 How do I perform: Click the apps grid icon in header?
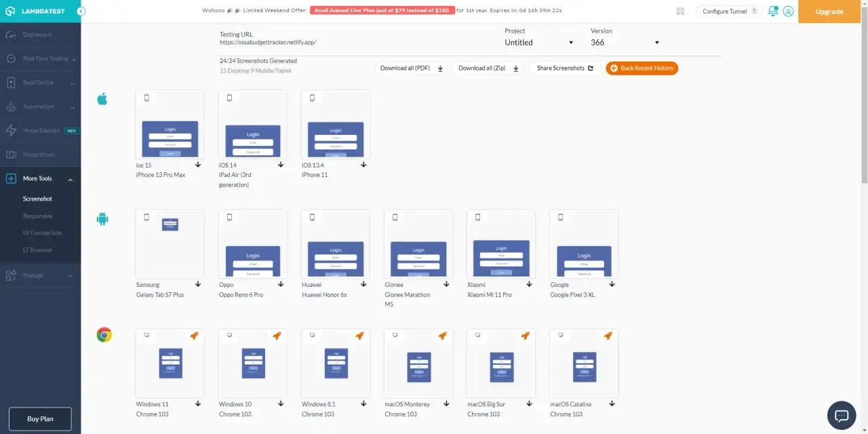click(x=680, y=12)
